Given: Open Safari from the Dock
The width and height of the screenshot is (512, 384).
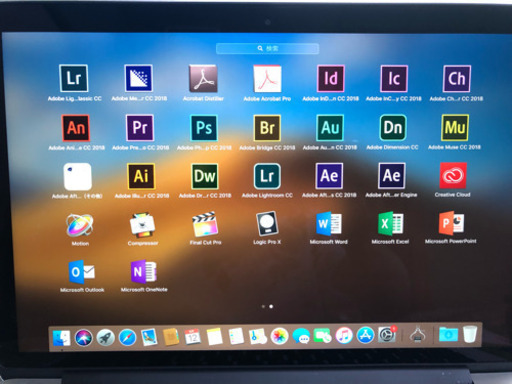Looking at the screenshot, I should click(x=127, y=337).
